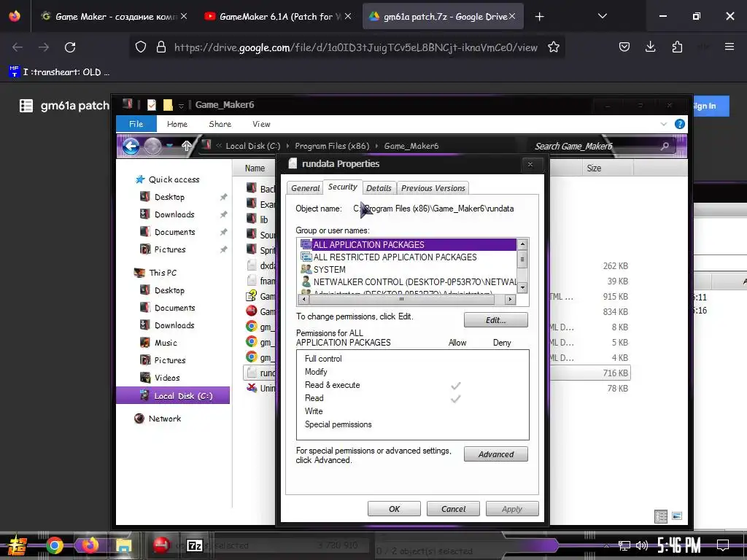Click the Explorer forward arrow button
This screenshot has height=560, width=747.
click(x=153, y=146)
